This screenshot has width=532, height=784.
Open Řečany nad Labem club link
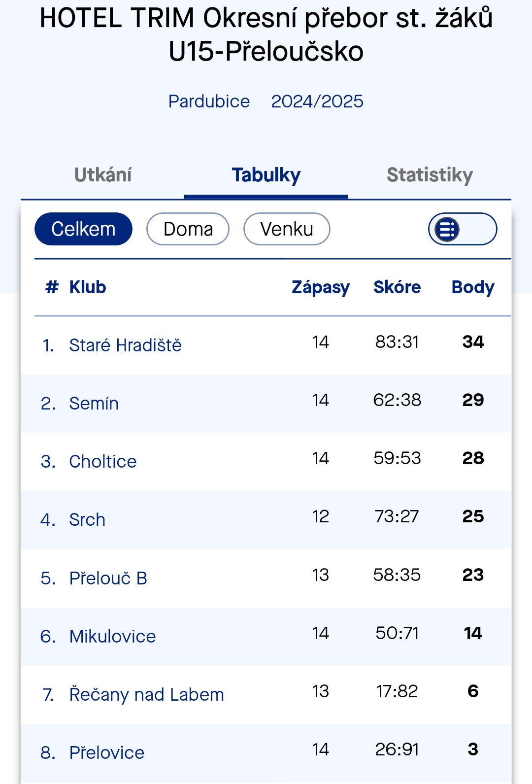click(x=146, y=694)
